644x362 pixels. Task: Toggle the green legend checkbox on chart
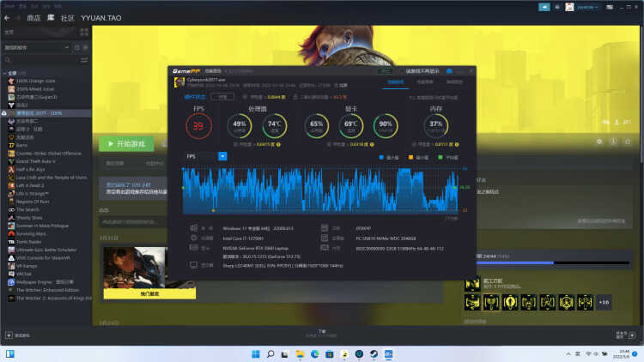pyautogui.click(x=440, y=157)
